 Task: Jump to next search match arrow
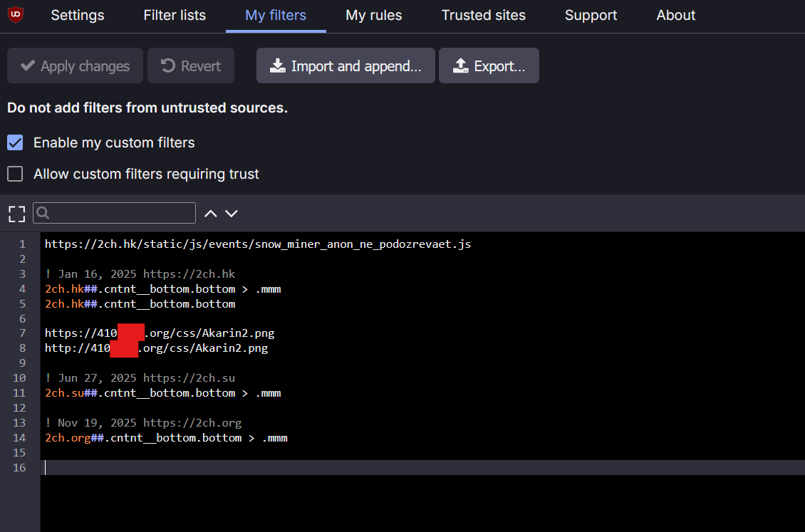(232, 214)
